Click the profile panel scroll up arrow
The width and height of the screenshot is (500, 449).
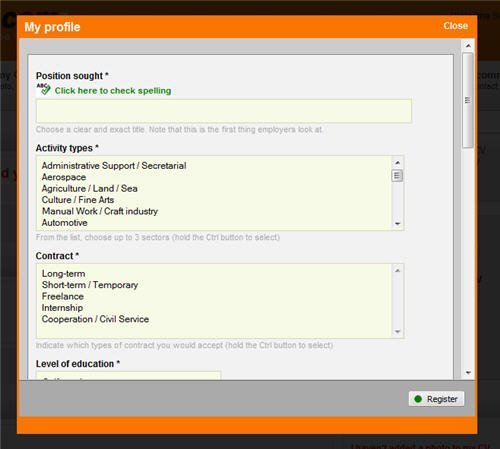(468, 46)
